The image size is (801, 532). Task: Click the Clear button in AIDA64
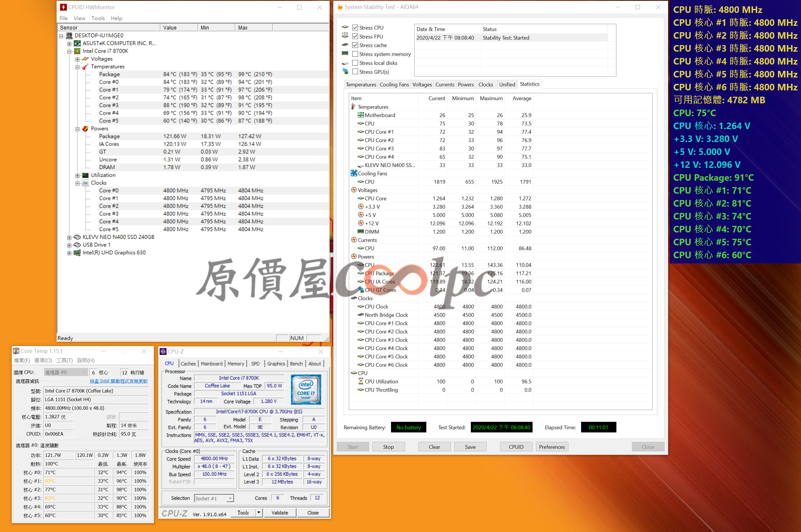[434, 446]
